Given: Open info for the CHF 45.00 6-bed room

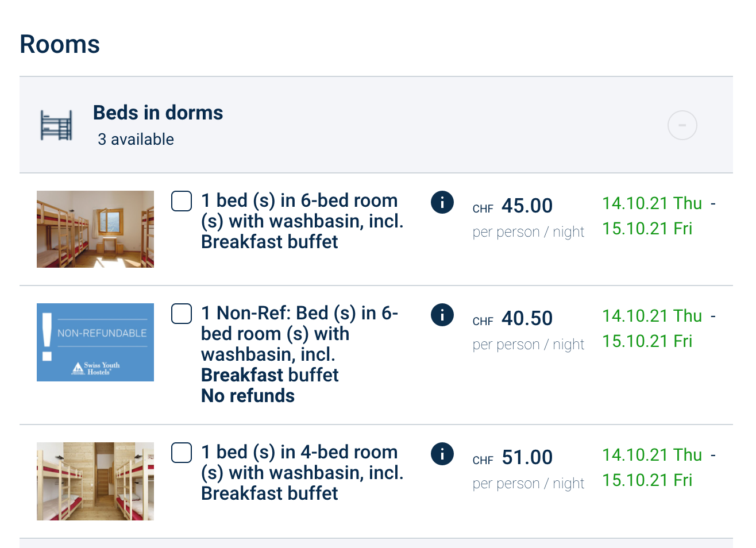Looking at the screenshot, I should [x=442, y=202].
